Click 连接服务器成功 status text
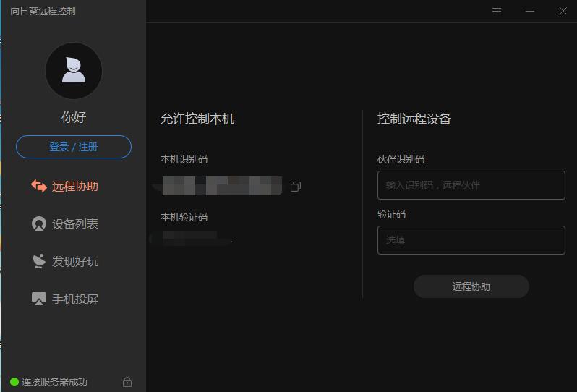Viewport: 577px width, 392px height. 54,382
